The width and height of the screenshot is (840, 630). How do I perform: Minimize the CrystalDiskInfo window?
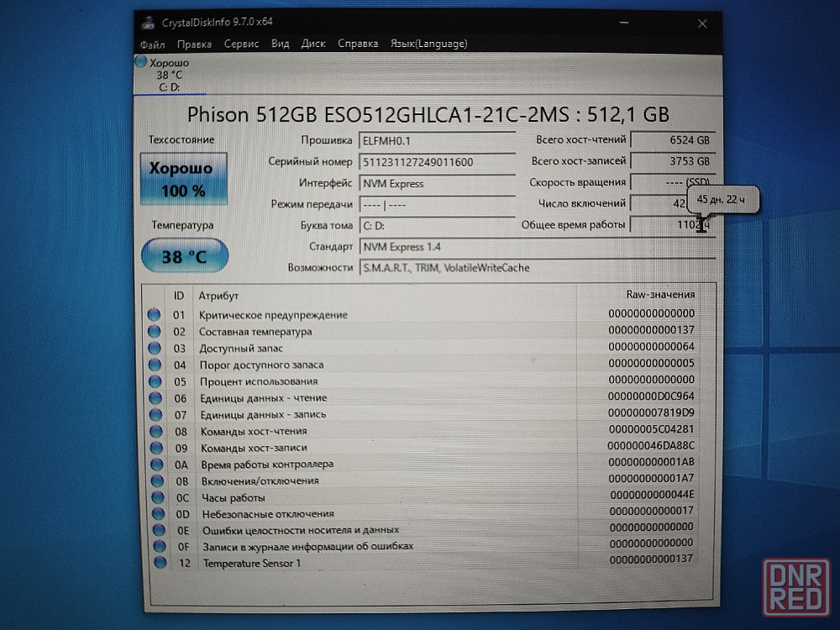coord(624,23)
